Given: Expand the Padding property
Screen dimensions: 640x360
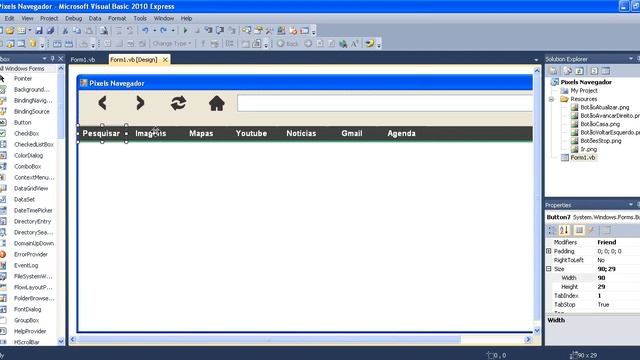Looking at the screenshot, I should (549, 251).
